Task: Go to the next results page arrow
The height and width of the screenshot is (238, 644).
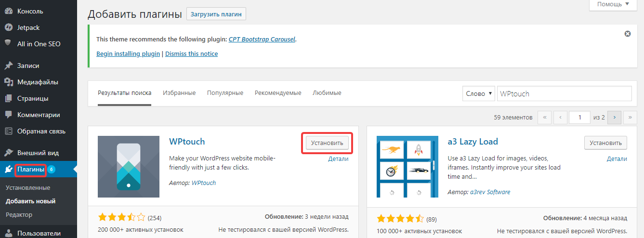Action: 614,117
